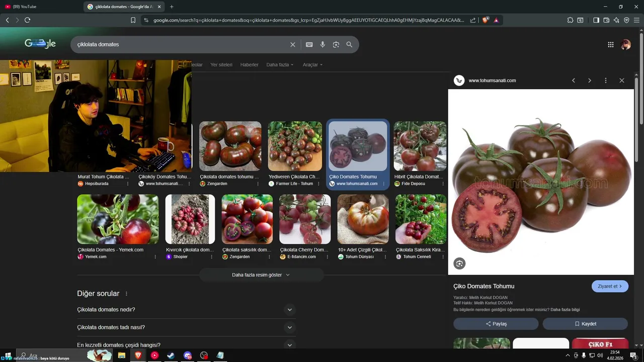The height and width of the screenshot is (362, 644).
Task: Focus the Google search input field
Action: point(181,45)
